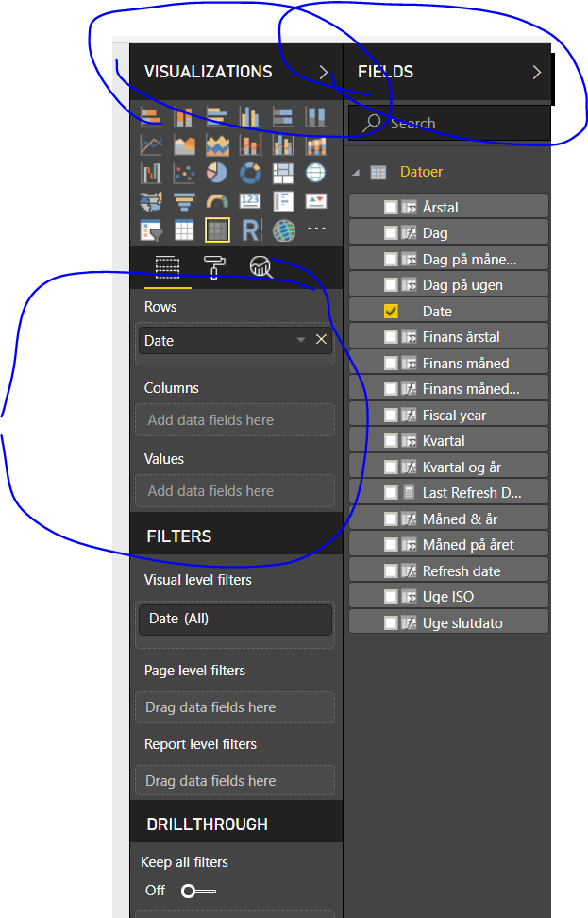Toggle Keep all filters switch

point(198,891)
